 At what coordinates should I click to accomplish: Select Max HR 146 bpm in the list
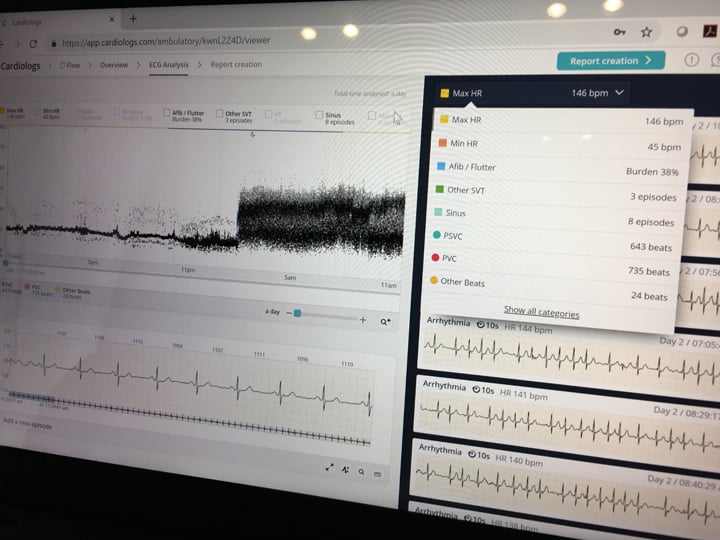click(562, 120)
